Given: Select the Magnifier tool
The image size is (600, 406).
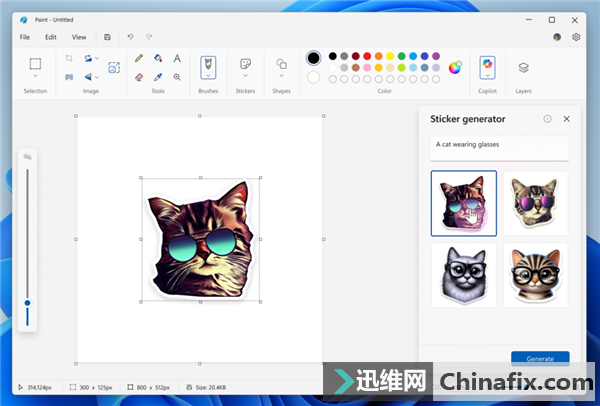Looking at the screenshot, I should coord(177,77).
